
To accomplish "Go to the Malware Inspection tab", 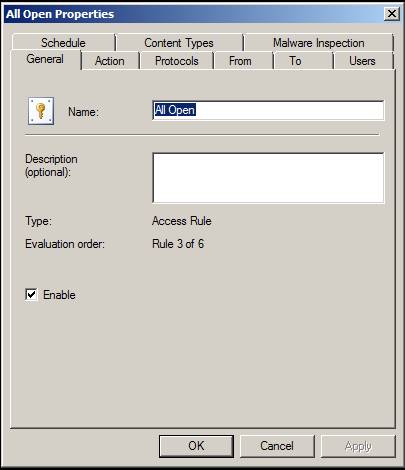I will pyautogui.click(x=319, y=43).
